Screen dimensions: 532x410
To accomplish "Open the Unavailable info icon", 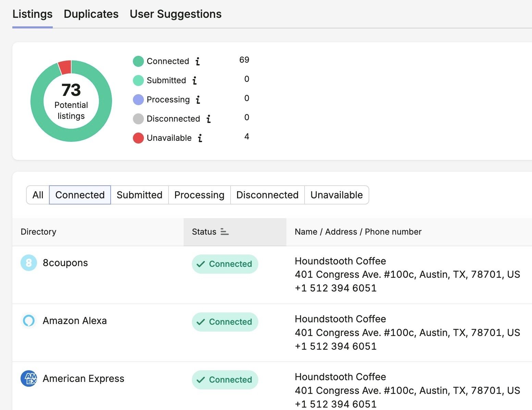I will (x=200, y=138).
